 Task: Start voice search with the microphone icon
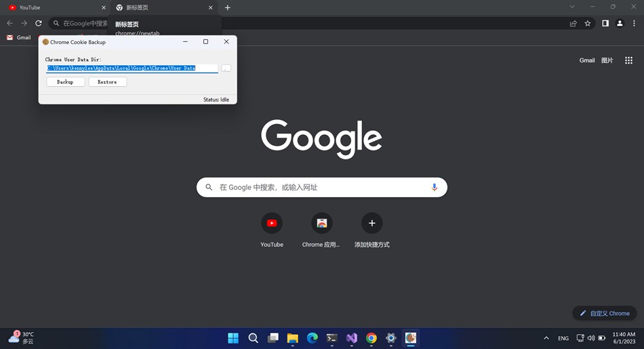tap(434, 187)
